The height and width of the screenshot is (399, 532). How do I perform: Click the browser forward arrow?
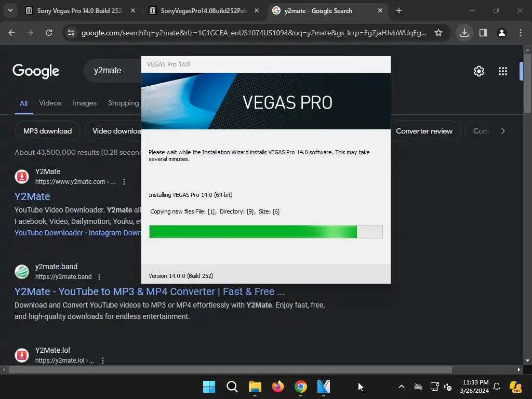(x=30, y=33)
